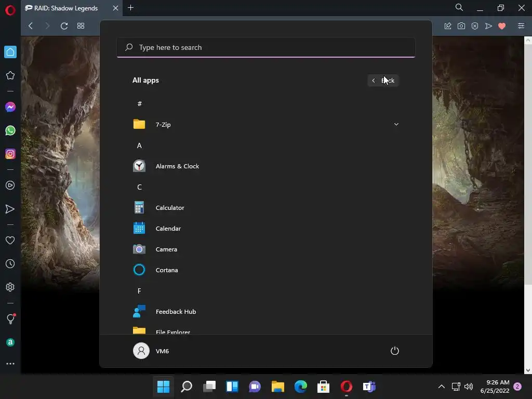
Task: Launch Calculator app
Action: [266, 208]
